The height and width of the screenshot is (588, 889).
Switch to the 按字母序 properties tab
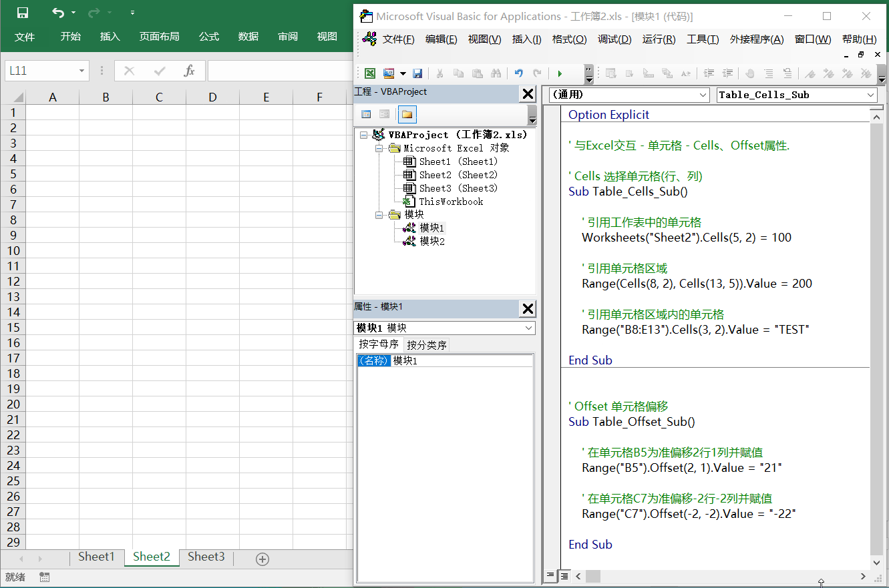tap(379, 344)
